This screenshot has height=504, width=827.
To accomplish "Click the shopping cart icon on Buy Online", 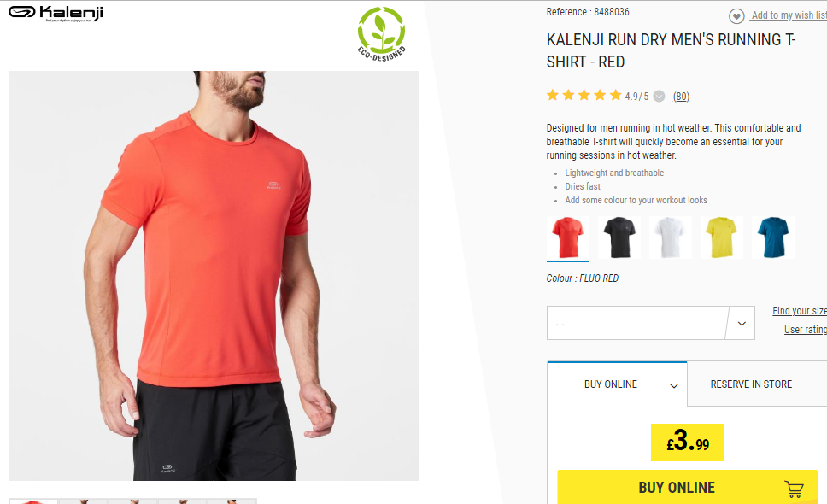I will click(x=794, y=489).
